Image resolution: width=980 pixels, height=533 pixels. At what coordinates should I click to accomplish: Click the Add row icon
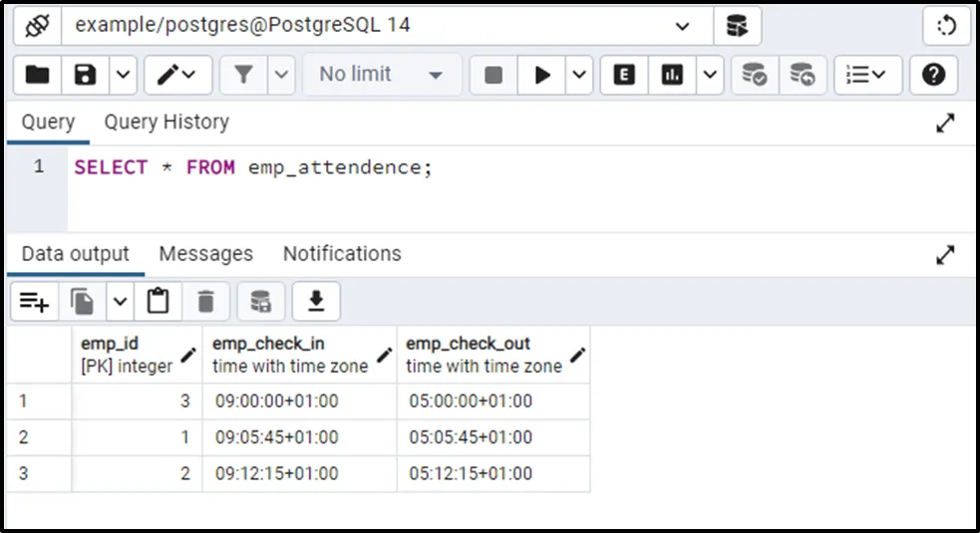(x=34, y=301)
